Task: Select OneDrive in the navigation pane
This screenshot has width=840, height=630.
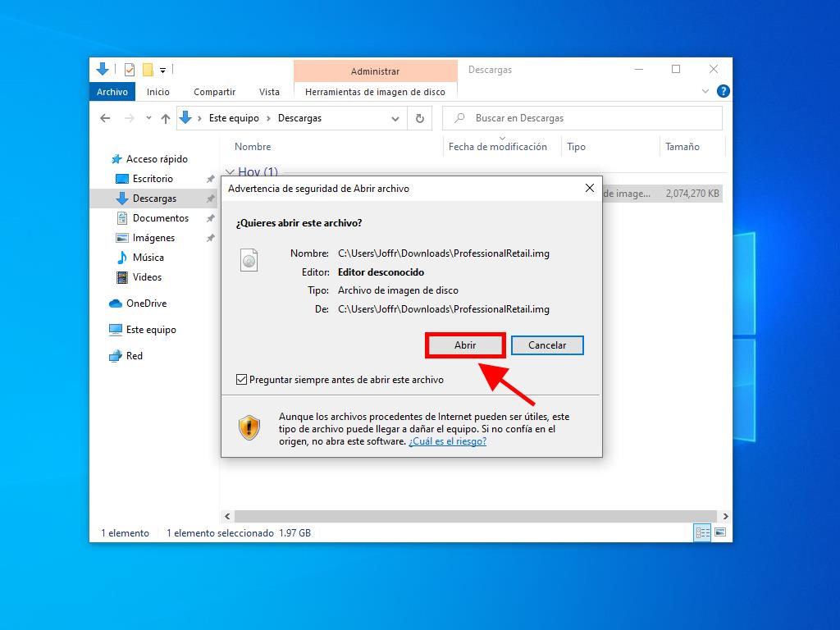Action: click(146, 304)
